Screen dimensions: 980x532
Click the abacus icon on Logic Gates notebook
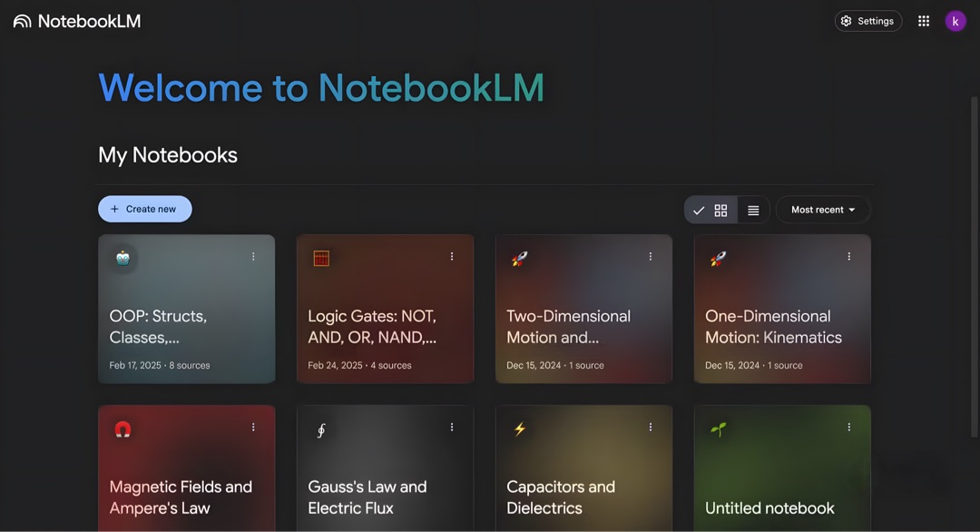pyautogui.click(x=321, y=258)
